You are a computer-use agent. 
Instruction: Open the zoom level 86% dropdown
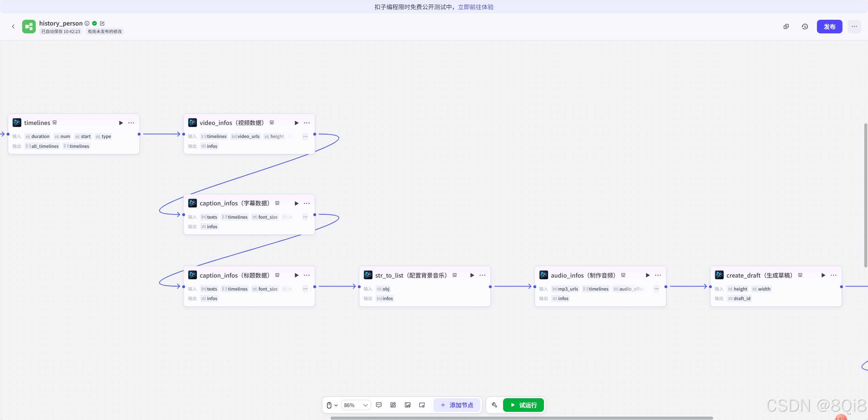pyautogui.click(x=356, y=405)
